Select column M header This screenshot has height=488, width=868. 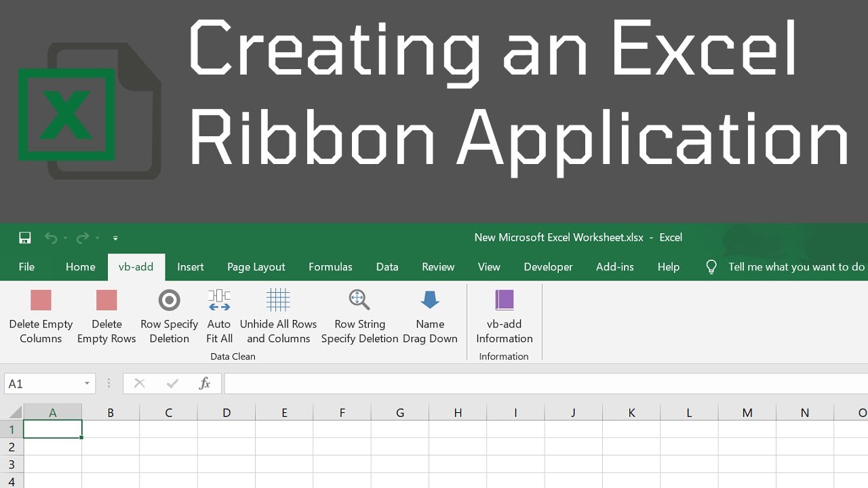(747, 412)
